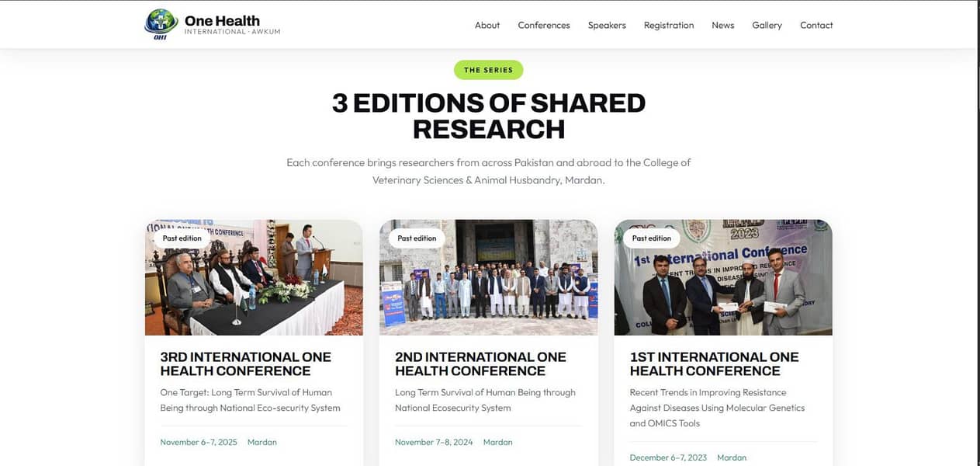
Task: Open the 1st conference award photo
Action: tap(723, 277)
